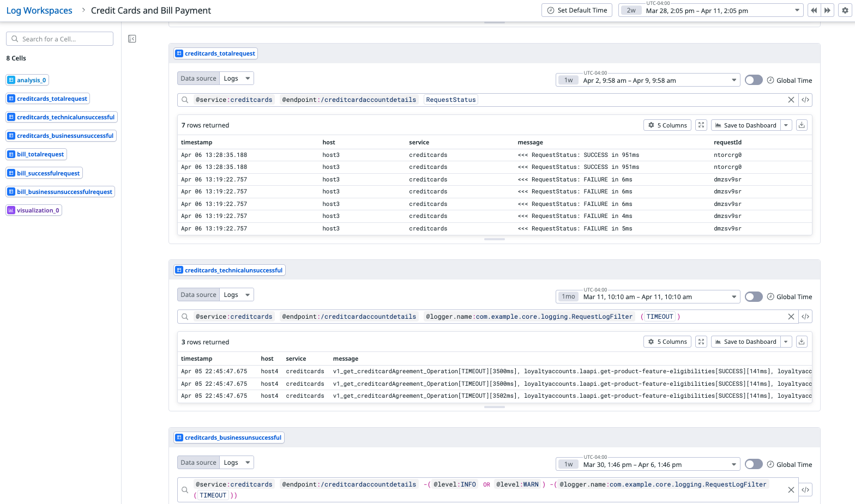
Task: Step time range forward
Action: tap(827, 10)
